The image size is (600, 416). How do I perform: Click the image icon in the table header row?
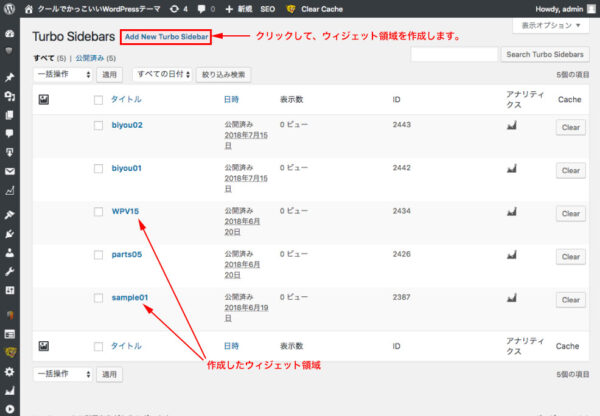[x=44, y=100]
